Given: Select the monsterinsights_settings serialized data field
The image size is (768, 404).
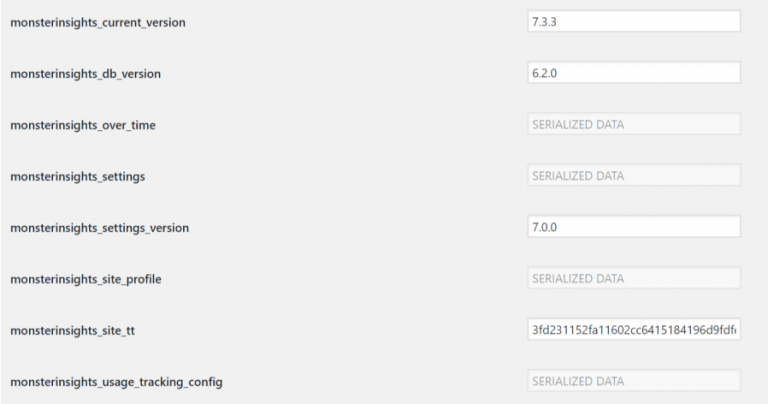Looking at the screenshot, I should tap(633, 175).
